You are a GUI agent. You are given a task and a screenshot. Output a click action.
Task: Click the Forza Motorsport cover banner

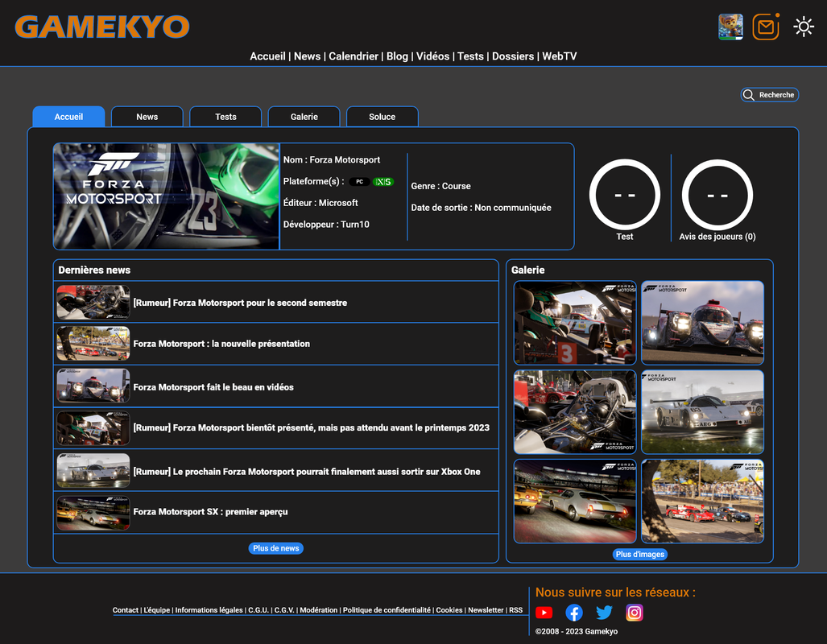tap(166, 196)
